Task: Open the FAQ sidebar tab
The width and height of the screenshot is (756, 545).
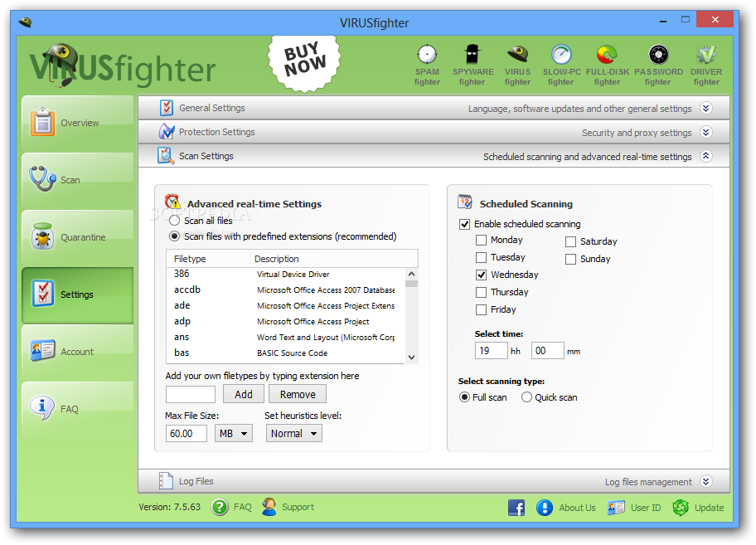Action: coord(78,409)
